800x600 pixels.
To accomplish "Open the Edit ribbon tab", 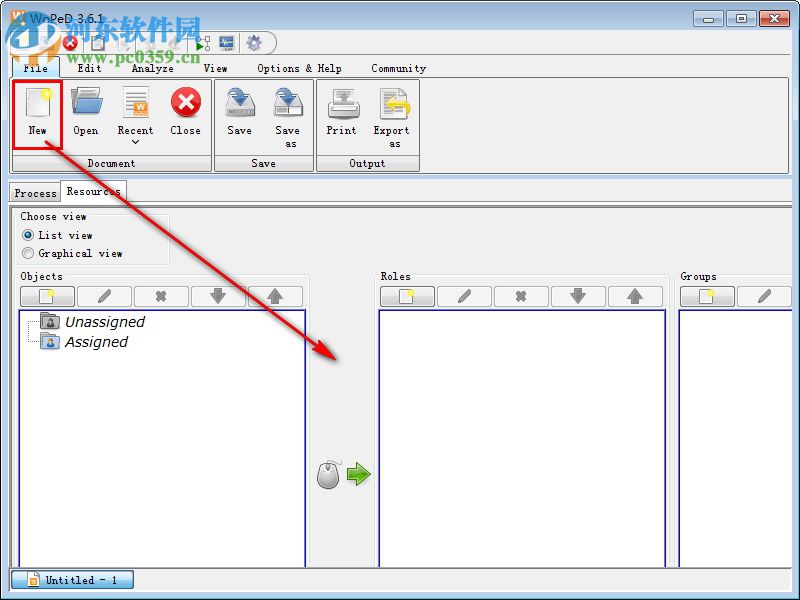I will [x=89, y=68].
